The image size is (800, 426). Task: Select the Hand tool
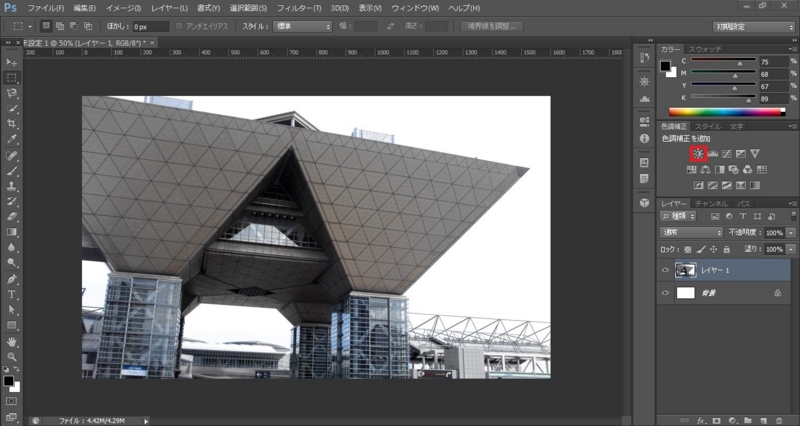(x=12, y=341)
